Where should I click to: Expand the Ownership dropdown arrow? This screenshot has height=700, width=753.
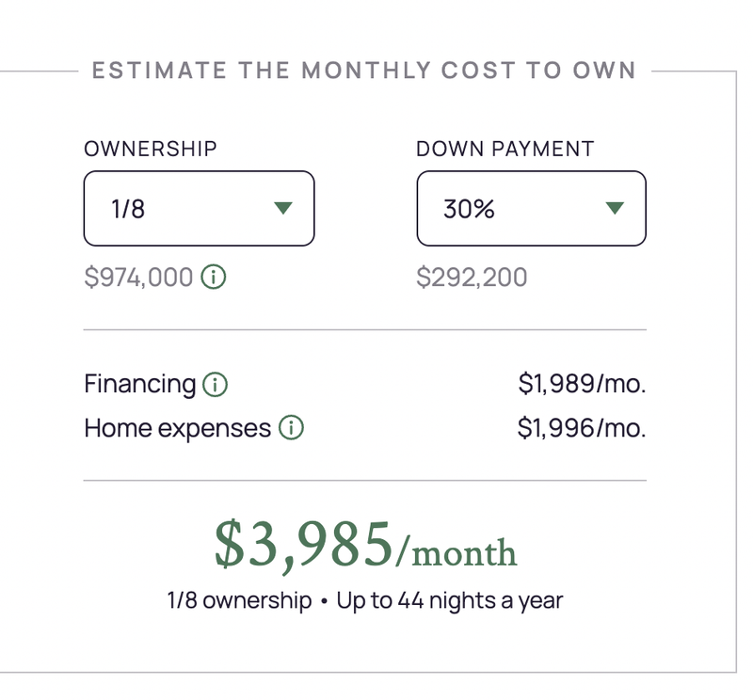[x=282, y=208]
